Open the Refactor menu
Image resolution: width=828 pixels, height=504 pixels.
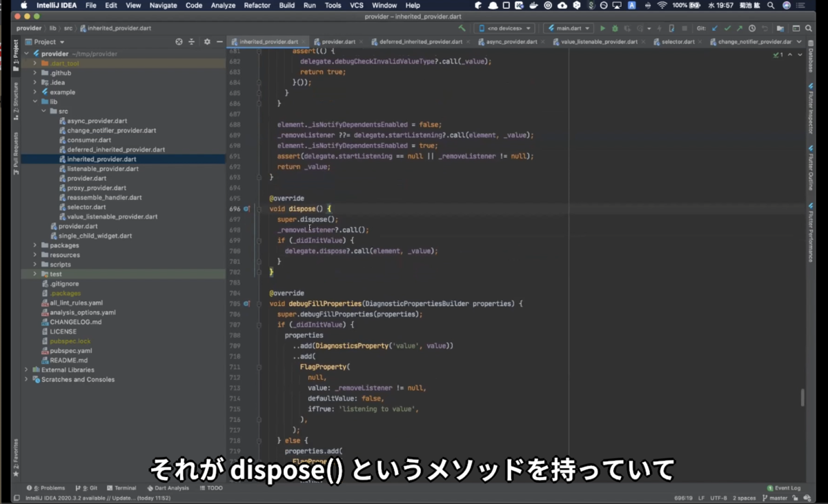(x=257, y=6)
